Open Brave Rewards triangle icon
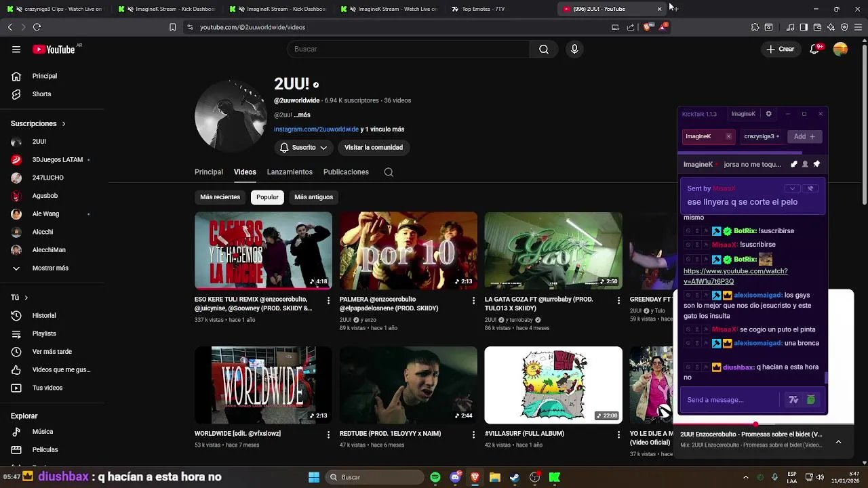The image size is (868, 488). tap(663, 27)
